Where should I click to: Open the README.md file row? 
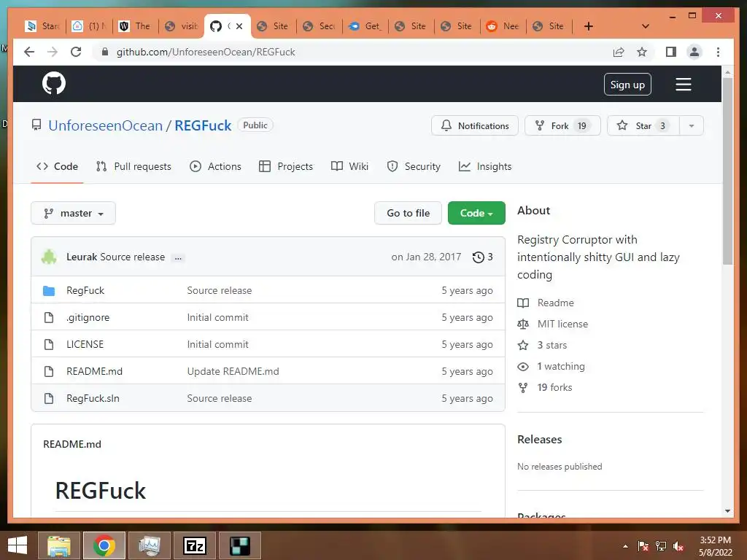268,371
